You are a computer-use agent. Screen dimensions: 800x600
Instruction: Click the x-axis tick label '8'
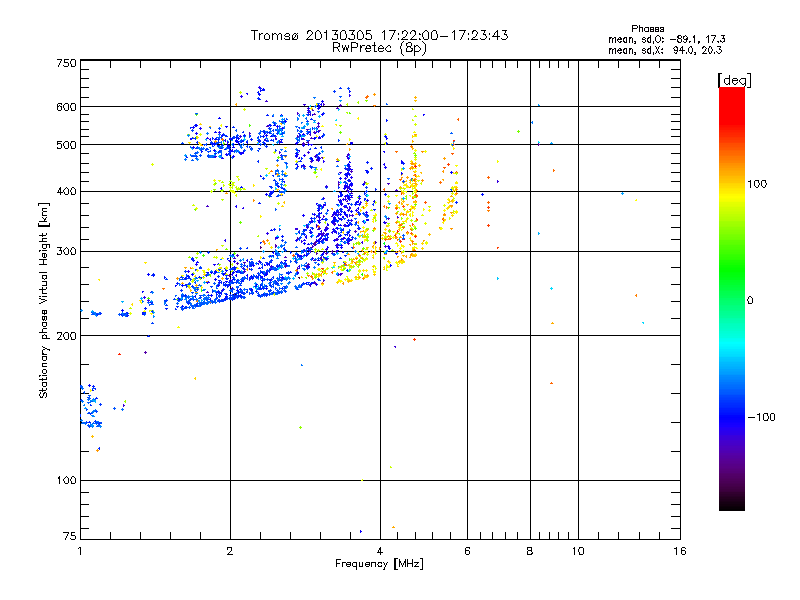530,551
